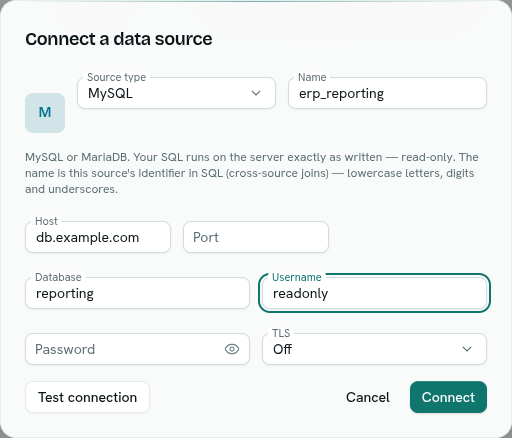Focus the Name field containing erp_reporting

(x=387, y=93)
